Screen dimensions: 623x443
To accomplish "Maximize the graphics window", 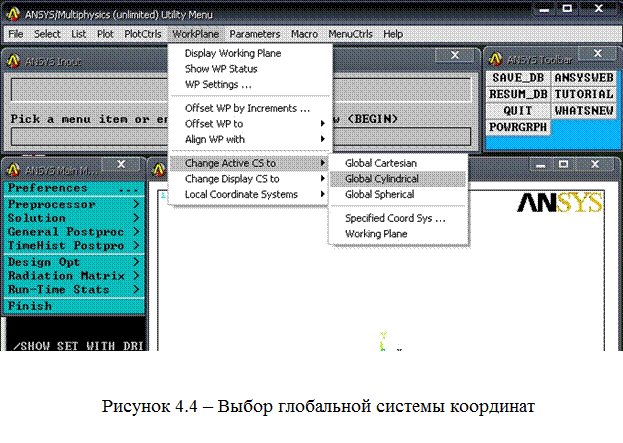I will 563,164.
